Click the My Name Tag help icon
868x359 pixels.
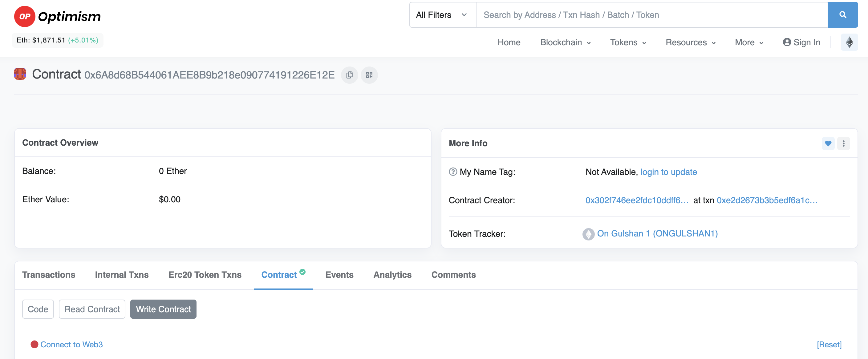tap(453, 172)
